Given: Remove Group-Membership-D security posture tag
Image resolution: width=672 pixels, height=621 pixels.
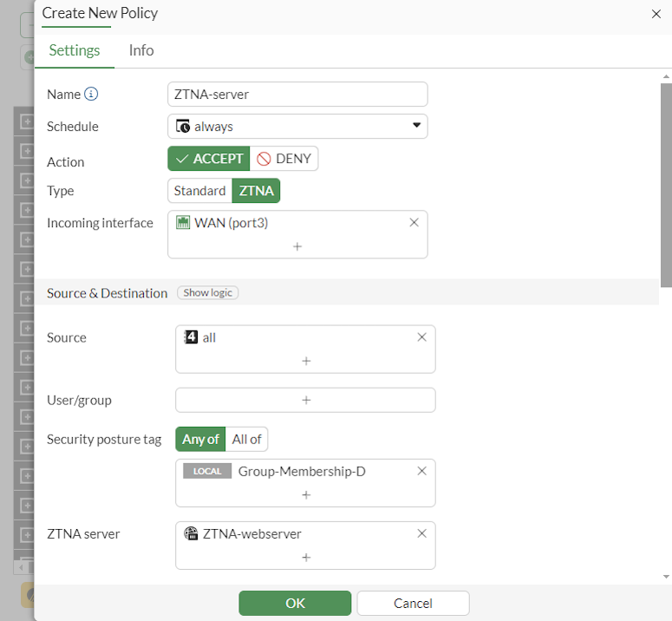Looking at the screenshot, I should pos(421,471).
